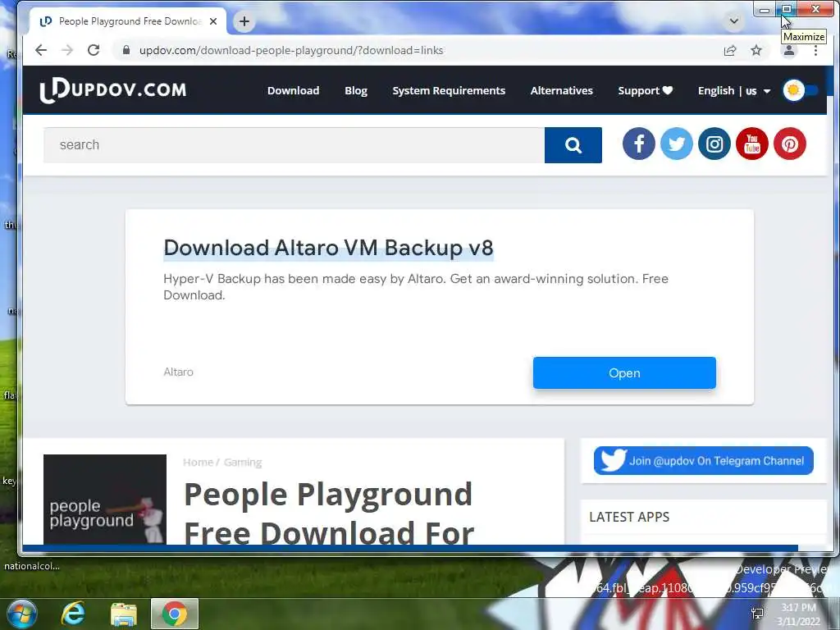Click the blue Open ad button
The height and width of the screenshot is (630, 840).
click(624, 373)
